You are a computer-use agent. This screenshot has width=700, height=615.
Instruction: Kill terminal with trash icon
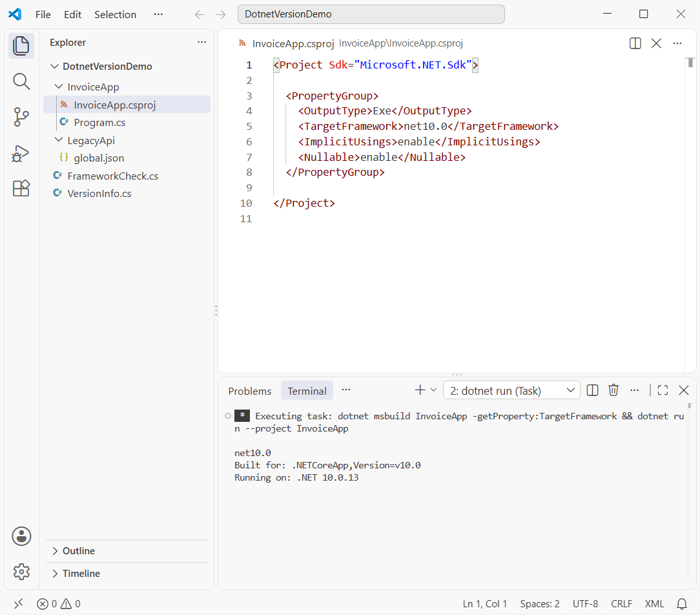coord(613,390)
